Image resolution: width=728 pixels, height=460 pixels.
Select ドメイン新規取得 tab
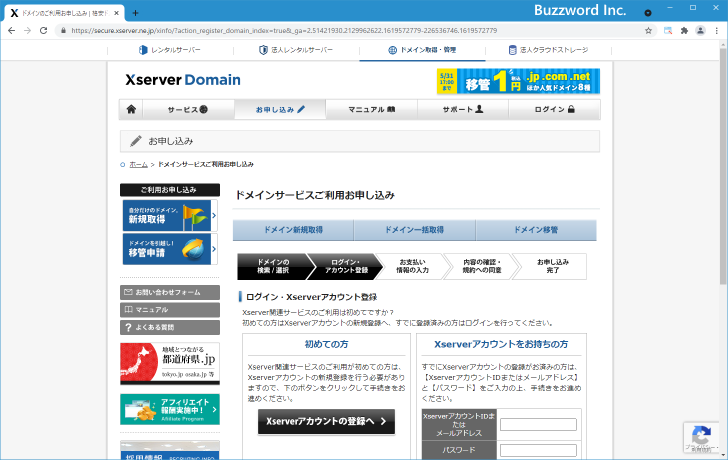point(293,230)
